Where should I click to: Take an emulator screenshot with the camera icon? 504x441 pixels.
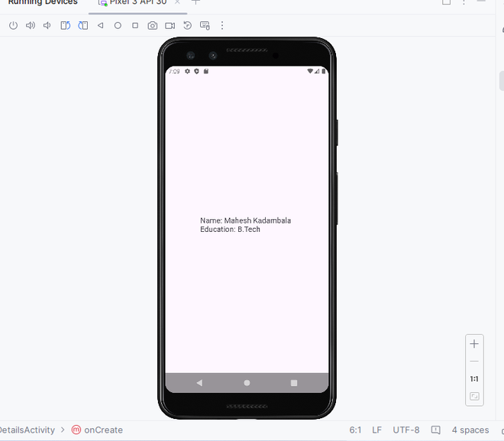coord(153,25)
